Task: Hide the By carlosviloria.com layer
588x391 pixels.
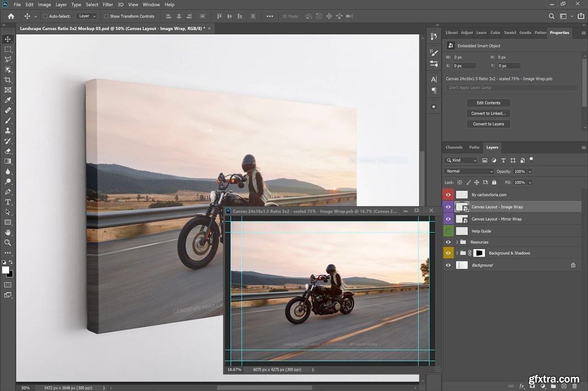Action: (x=448, y=194)
